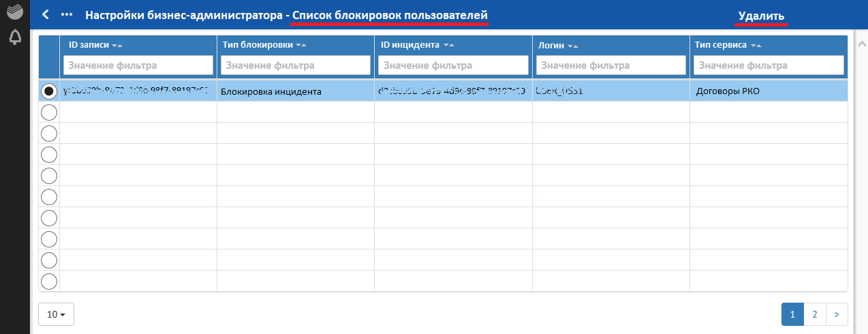
Task: Sort by the Тип сервиса column arrows
Action: (755, 46)
